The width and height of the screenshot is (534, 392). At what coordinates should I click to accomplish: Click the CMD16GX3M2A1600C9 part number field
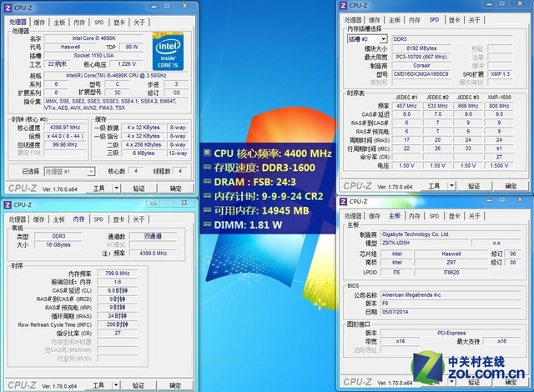pos(421,74)
